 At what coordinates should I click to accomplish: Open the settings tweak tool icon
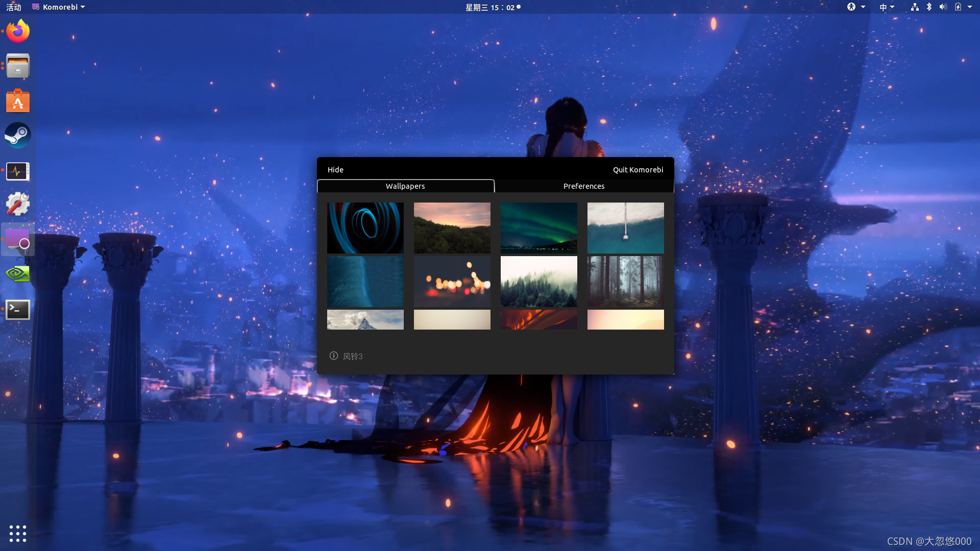click(18, 204)
